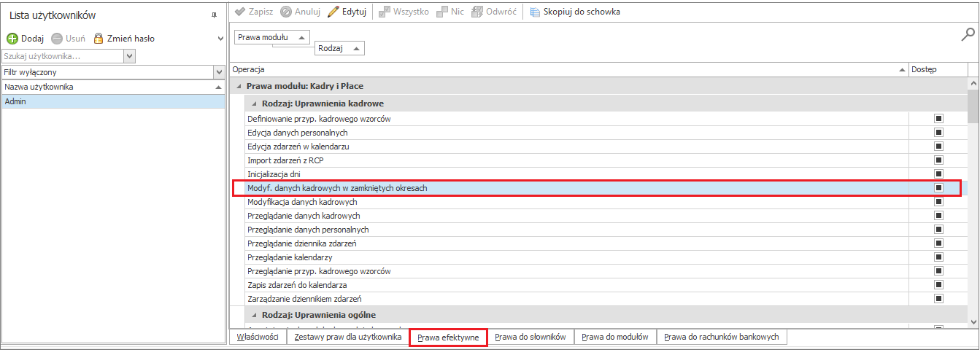Click the Rodzaj grouping column button

pyautogui.click(x=340, y=48)
